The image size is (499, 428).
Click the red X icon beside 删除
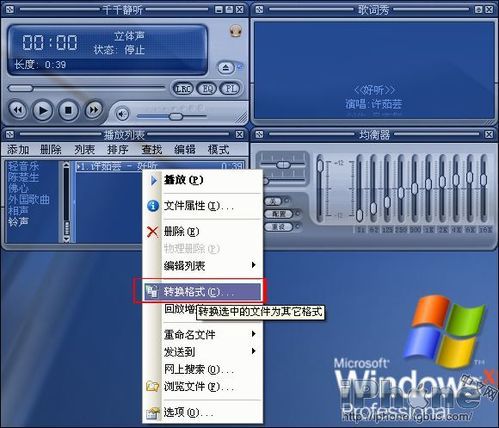tap(153, 231)
